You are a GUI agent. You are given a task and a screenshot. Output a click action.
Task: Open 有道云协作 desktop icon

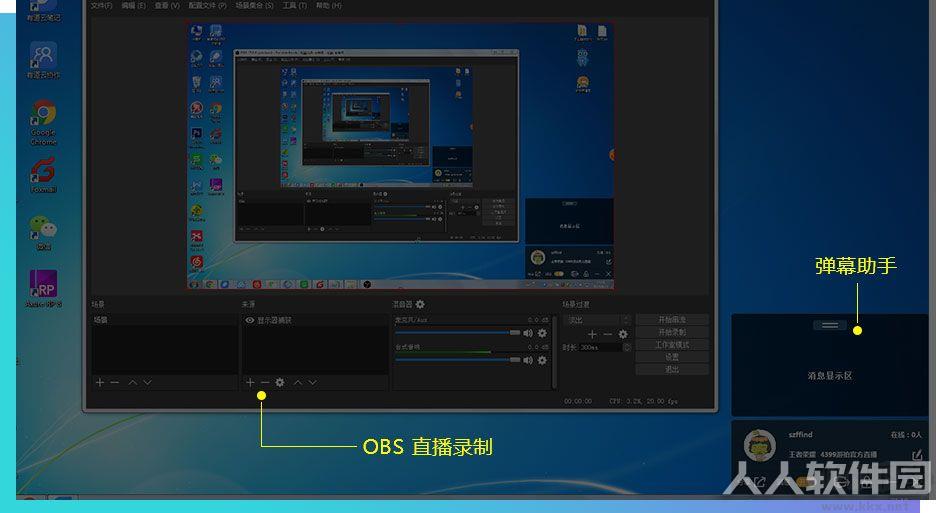coord(43,60)
